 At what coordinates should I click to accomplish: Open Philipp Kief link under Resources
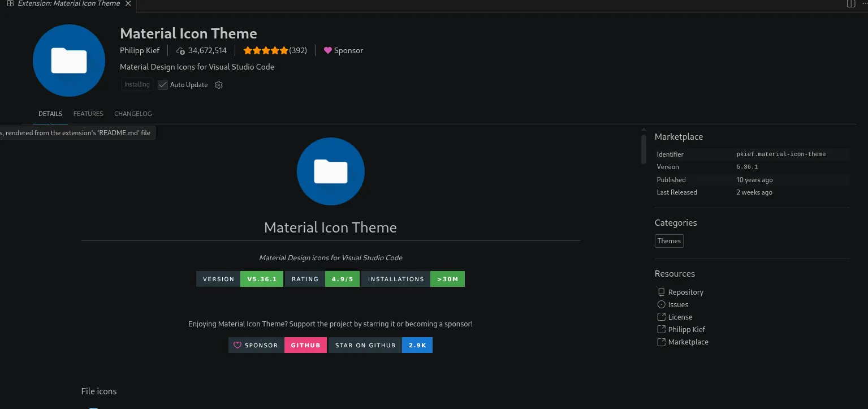click(686, 330)
